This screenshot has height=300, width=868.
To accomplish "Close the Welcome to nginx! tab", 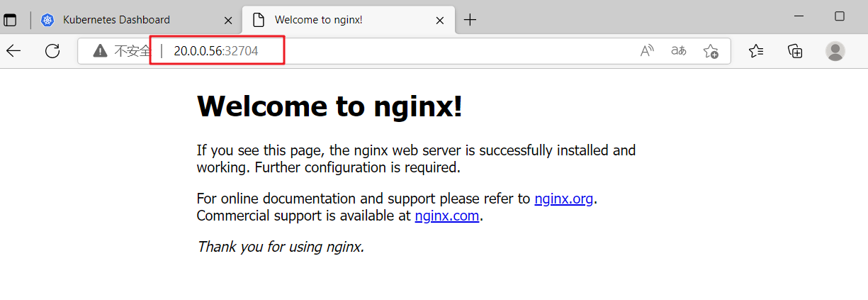I will click(440, 20).
